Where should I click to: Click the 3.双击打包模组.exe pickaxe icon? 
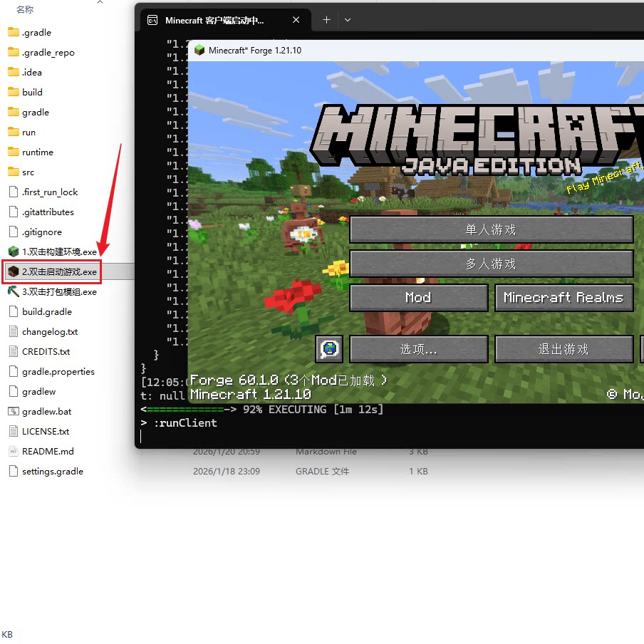pyautogui.click(x=13, y=291)
